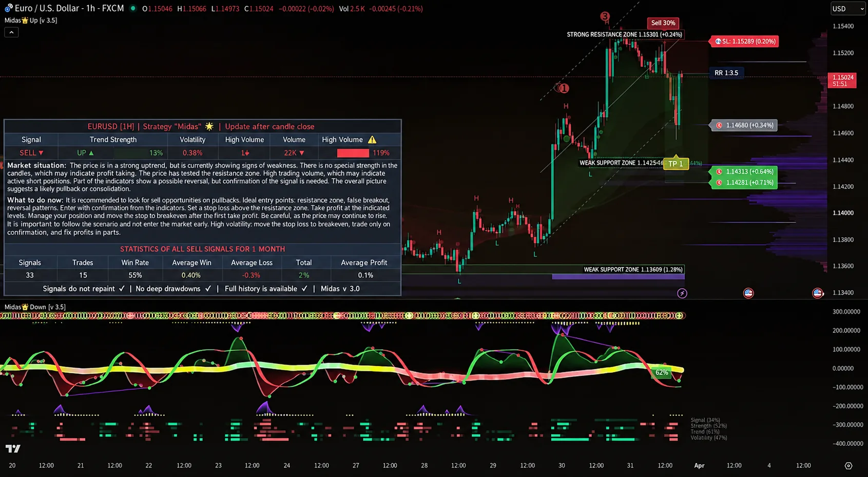Click the High Volume warning triangle icon
The image size is (868, 477).
click(x=372, y=140)
